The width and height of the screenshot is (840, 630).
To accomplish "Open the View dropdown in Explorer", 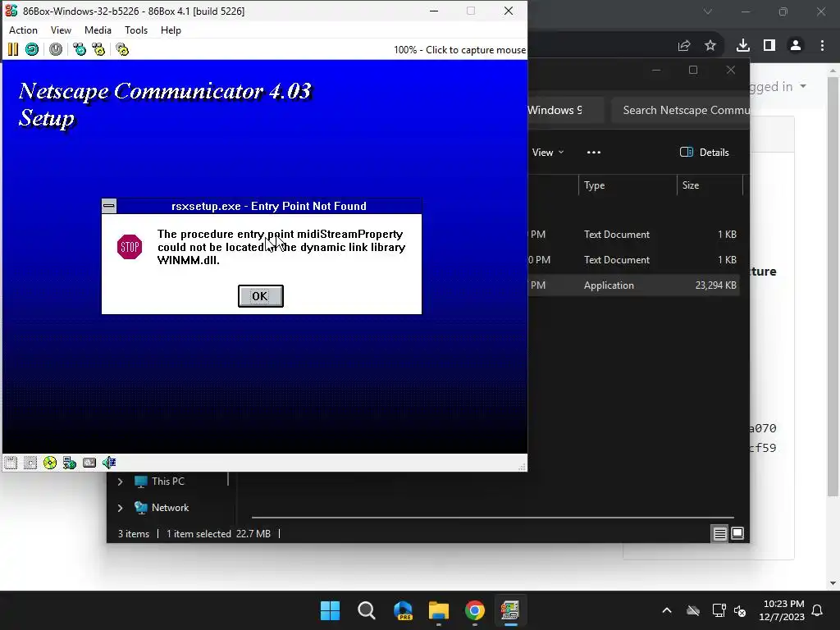I will [x=547, y=152].
